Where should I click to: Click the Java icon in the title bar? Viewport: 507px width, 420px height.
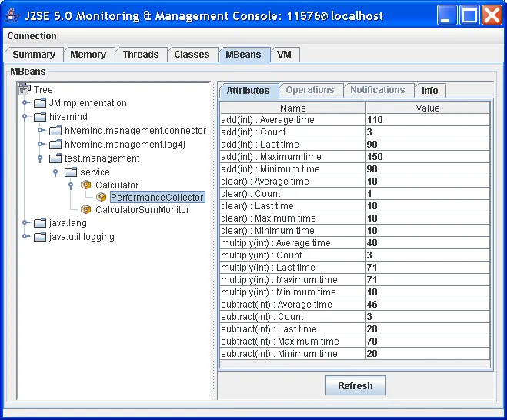[12, 15]
